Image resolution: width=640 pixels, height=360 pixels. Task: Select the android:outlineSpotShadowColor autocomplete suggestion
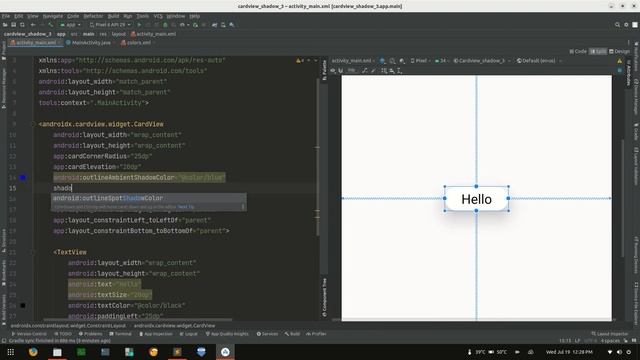(149, 198)
